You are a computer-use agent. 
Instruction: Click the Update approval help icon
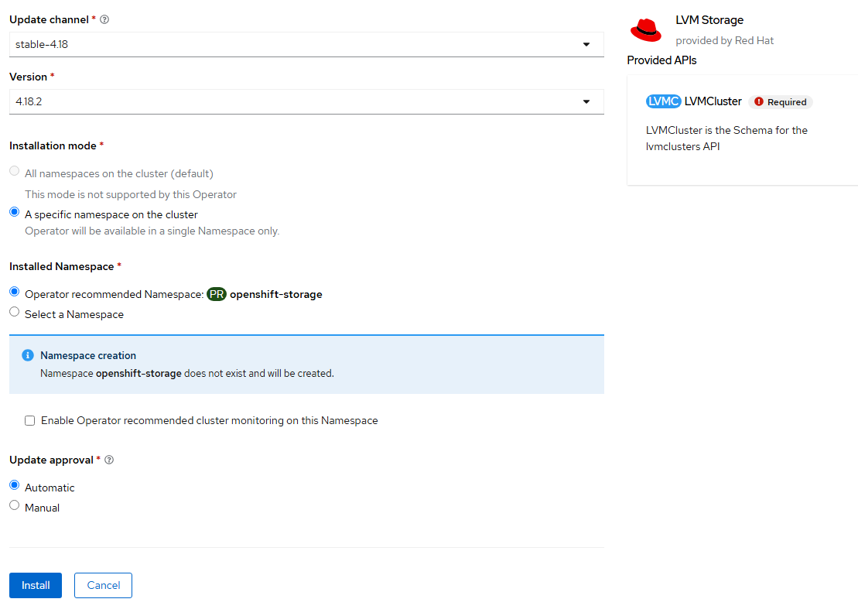108,459
